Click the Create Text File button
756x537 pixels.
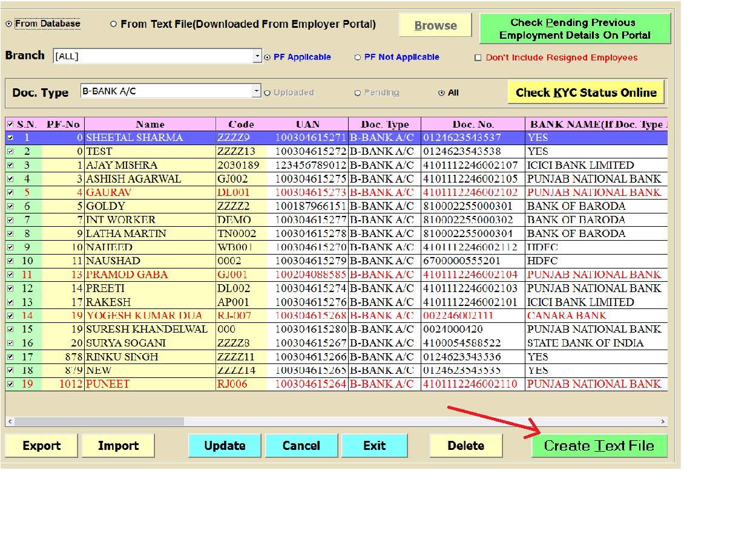[x=599, y=446]
